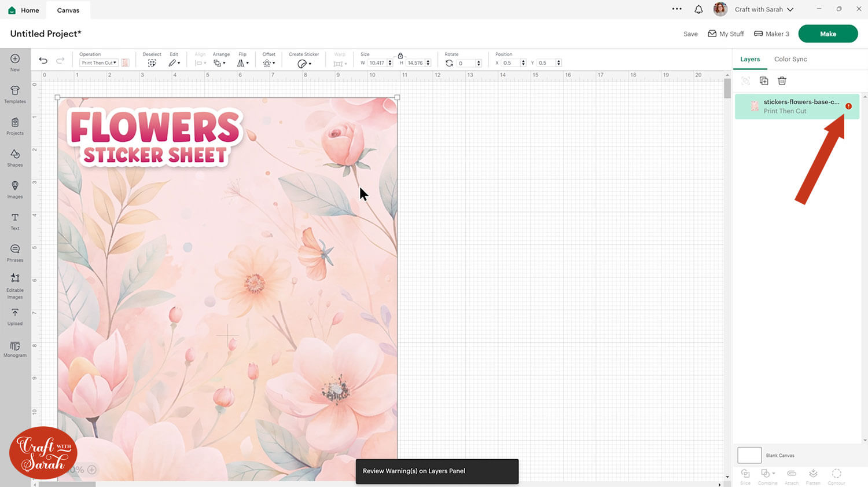Switch to the Color Sync tab
868x487 pixels.
click(x=790, y=59)
